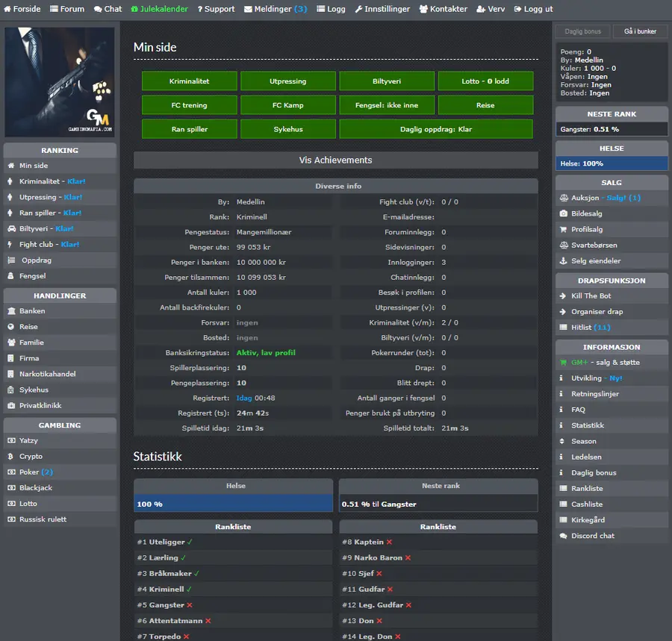Click the lock icon beside Fengsel in sidebar
The image size is (672, 641).
[x=10, y=276]
